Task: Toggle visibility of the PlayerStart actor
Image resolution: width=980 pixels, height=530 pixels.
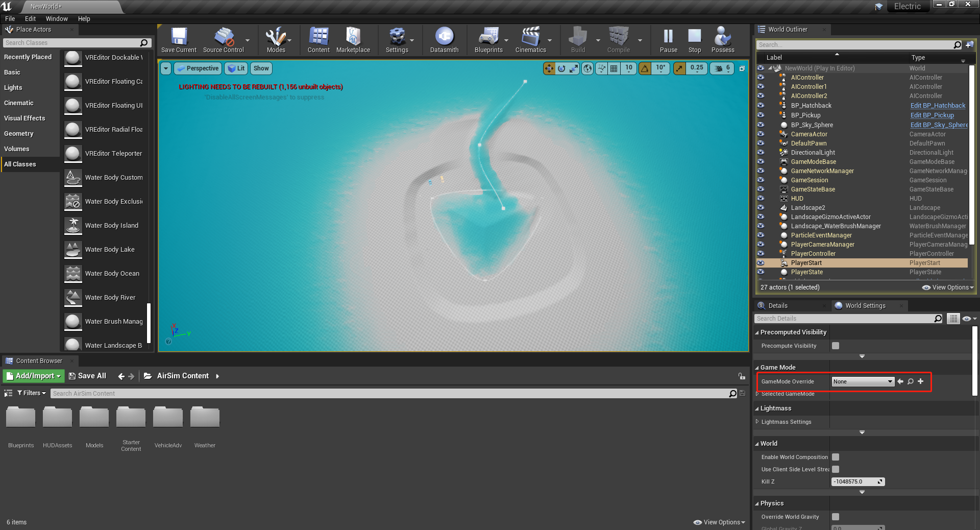Action: pyautogui.click(x=761, y=263)
